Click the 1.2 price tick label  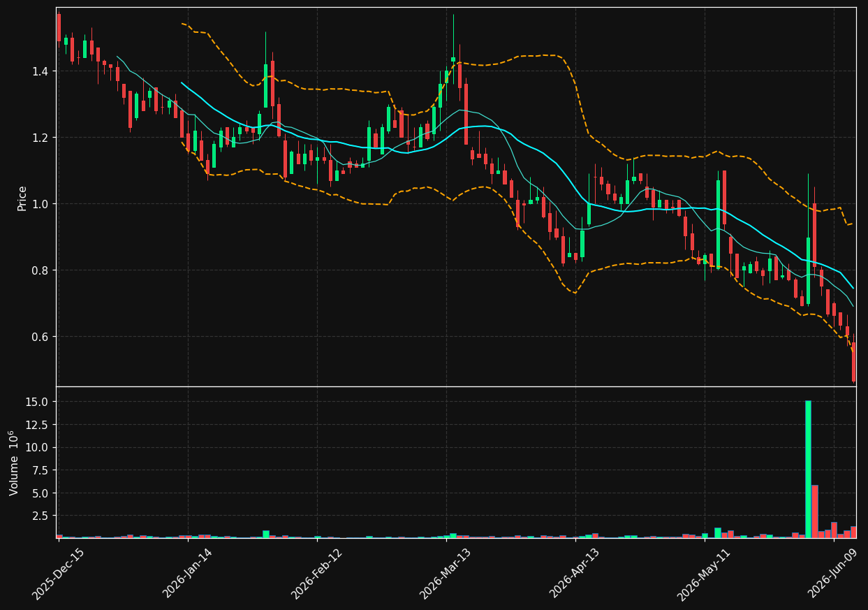[41, 138]
